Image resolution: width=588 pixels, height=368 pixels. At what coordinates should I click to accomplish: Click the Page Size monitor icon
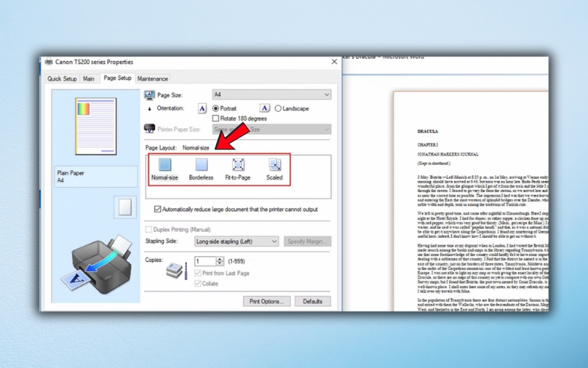click(150, 95)
